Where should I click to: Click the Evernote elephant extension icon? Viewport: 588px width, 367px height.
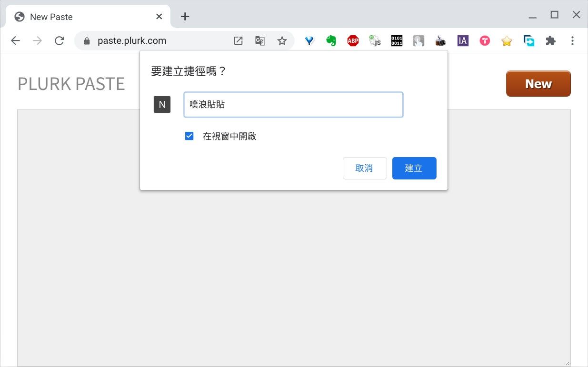[x=331, y=41]
